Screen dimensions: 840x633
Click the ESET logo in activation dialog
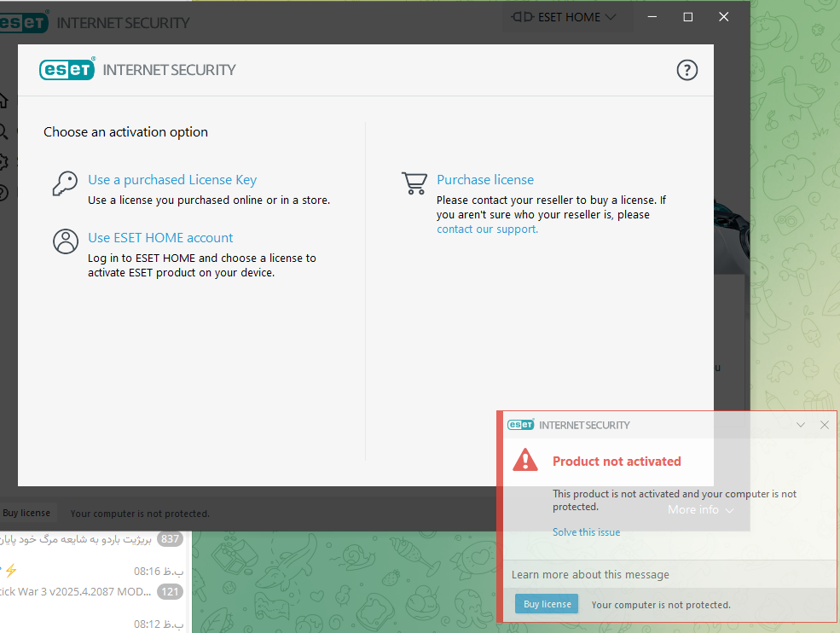point(67,70)
